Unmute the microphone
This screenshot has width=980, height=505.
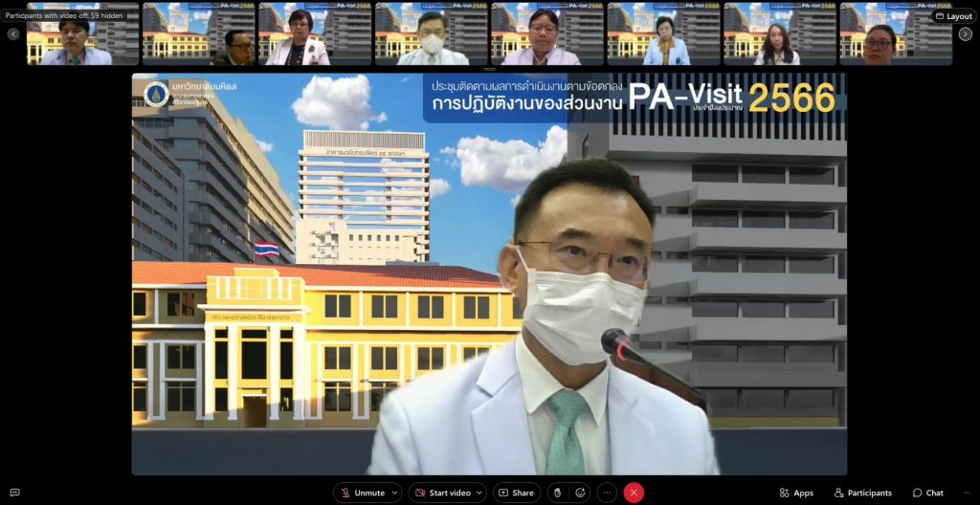coord(362,493)
